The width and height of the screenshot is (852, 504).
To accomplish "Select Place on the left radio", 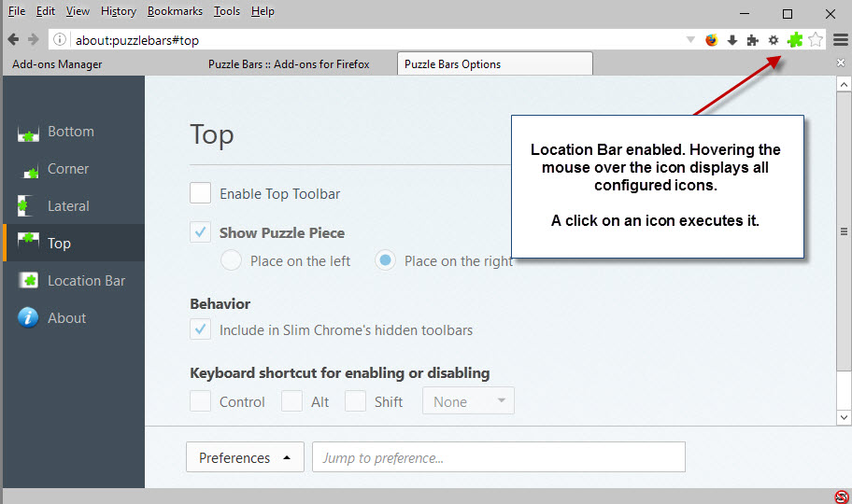I will (x=231, y=260).
